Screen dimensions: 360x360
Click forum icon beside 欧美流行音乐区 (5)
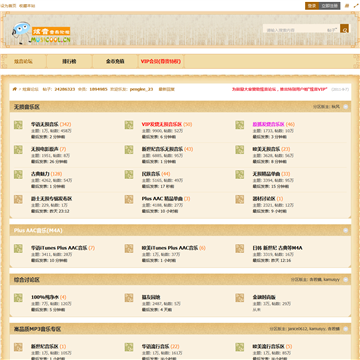[x=239, y=347]
